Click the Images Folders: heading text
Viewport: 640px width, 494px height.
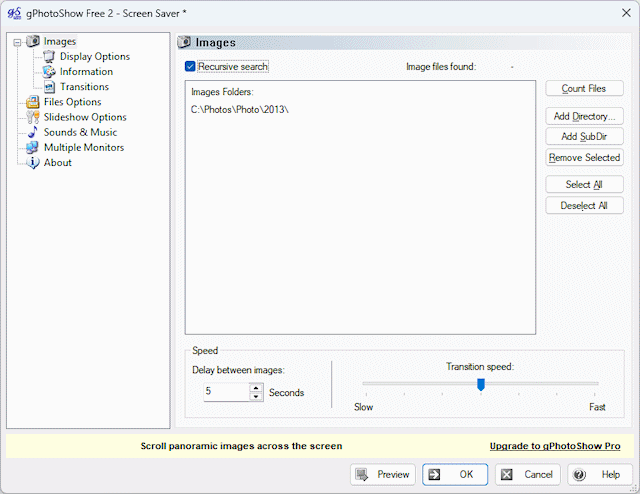pos(222,92)
